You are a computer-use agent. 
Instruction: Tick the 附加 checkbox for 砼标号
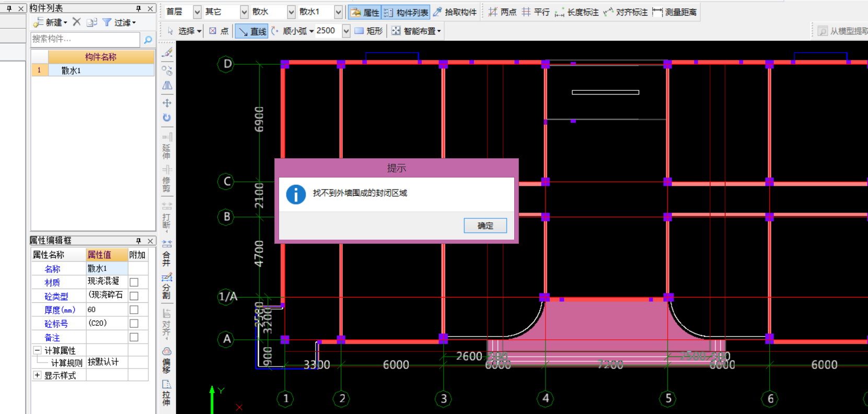[x=134, y=324]
